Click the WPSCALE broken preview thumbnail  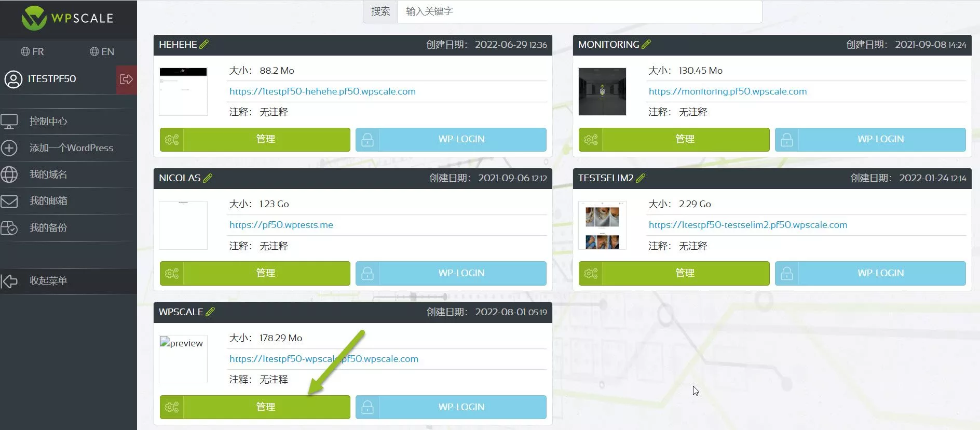183,359
